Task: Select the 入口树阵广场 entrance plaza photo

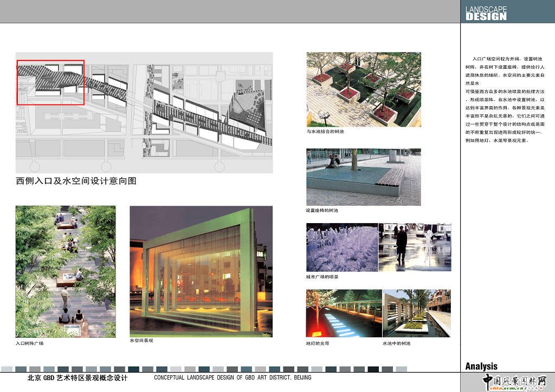Action: pos(66,271)
